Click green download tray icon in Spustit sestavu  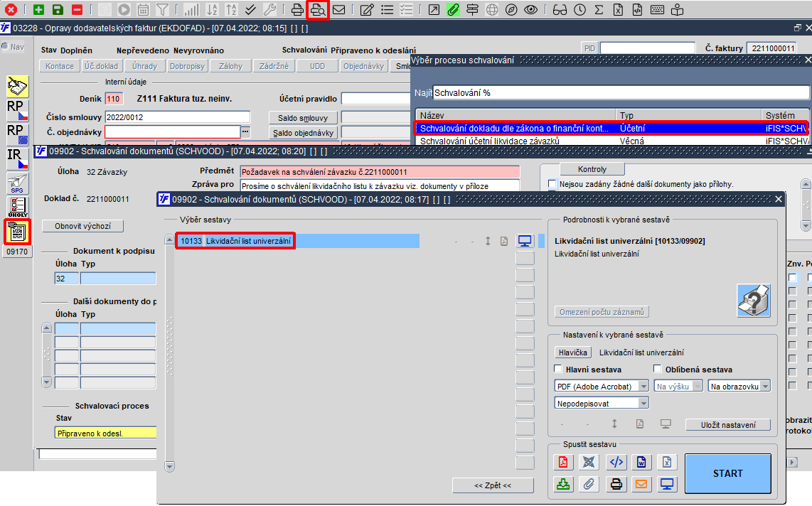(563, 484)
